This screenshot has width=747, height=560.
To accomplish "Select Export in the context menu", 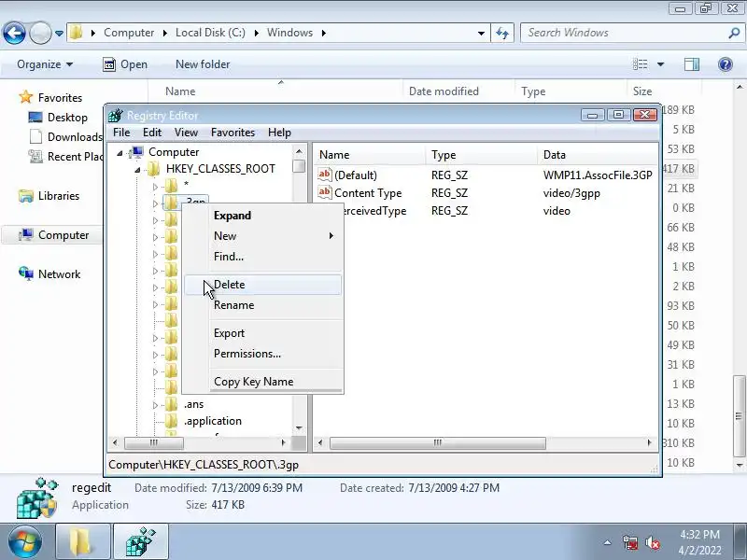I will pyautogui.click(x=262, y=333).
